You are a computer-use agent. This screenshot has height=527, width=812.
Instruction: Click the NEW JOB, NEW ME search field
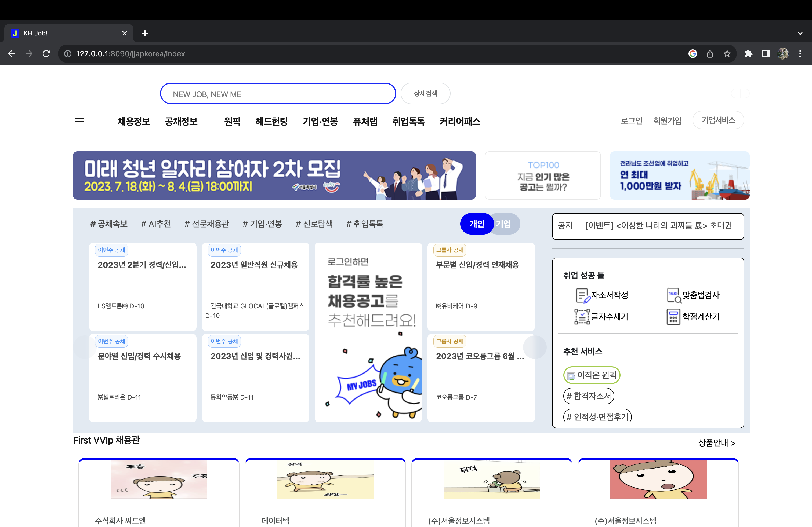point(278,93)
